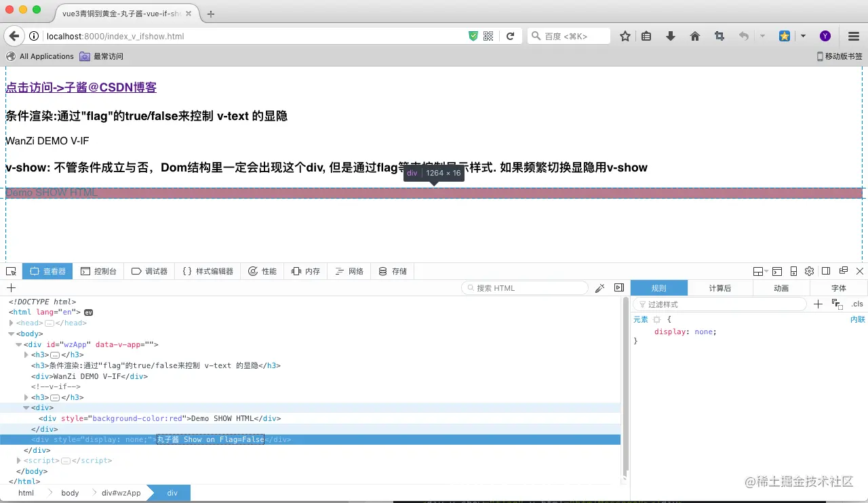Viewport: 868px width, 503px height.
Task: Toggle the .cls class editor panel
Action: (856, 304)
